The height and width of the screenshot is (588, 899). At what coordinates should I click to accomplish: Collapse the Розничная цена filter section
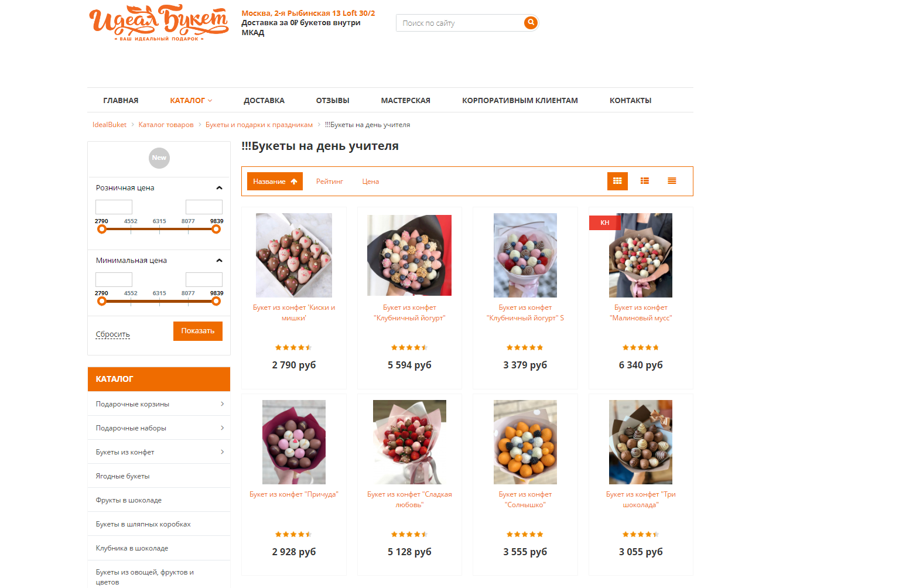pos(219,188)
